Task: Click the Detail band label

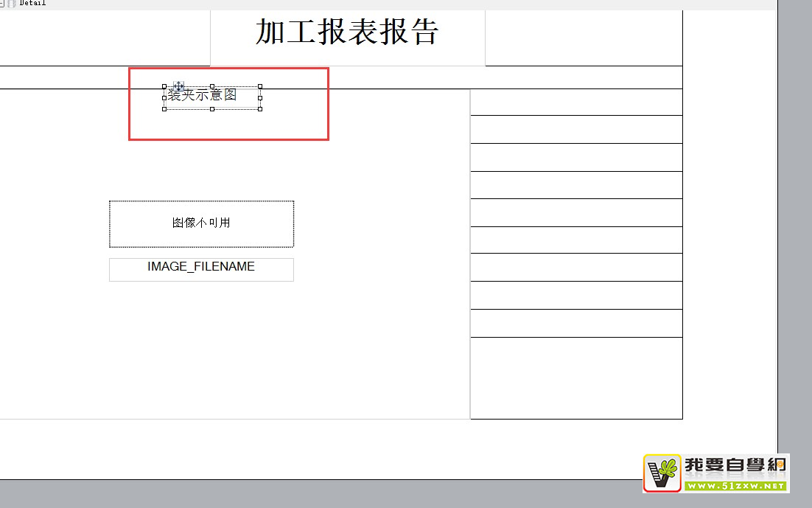Action: (x=32, y=3)
